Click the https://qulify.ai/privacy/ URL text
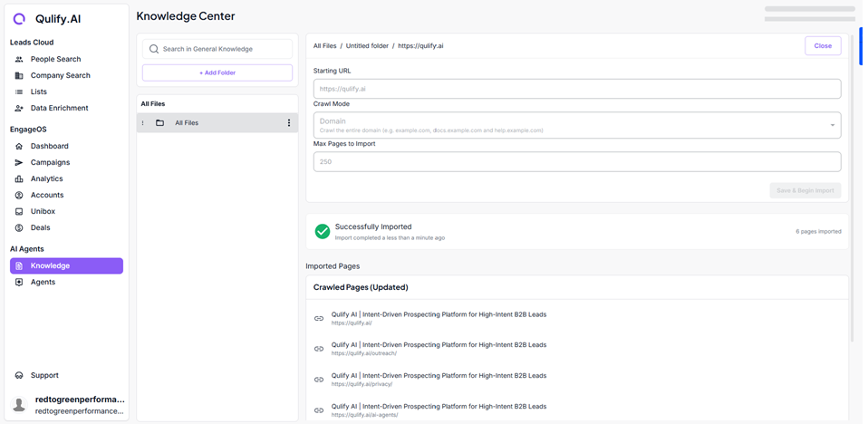The width and height of the screenshot is (868, 424). pyautogui.click(x=362, y=384)
